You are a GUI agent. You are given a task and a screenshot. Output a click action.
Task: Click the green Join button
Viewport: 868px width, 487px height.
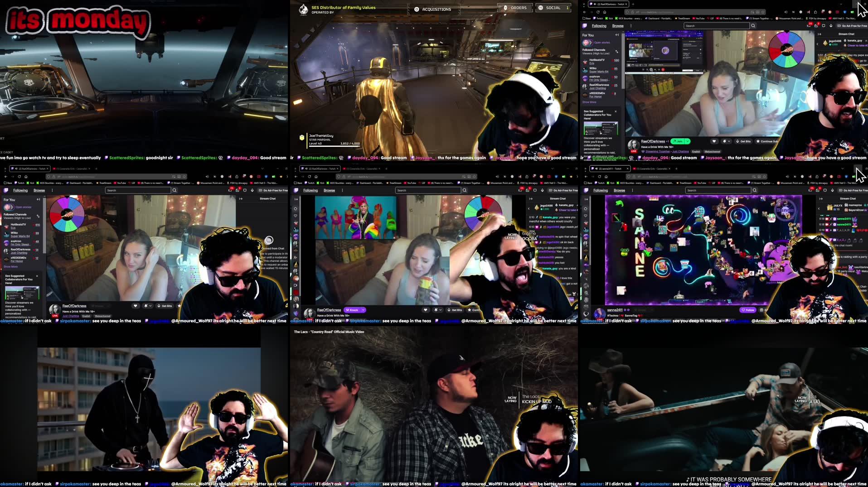tap(678, 141)
